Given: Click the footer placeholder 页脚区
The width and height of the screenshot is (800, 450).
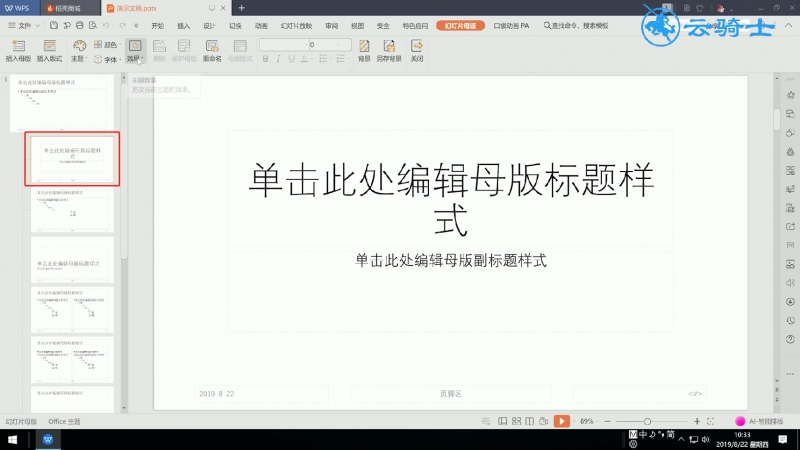Looking at the screenshot, I should coord(451,394).
